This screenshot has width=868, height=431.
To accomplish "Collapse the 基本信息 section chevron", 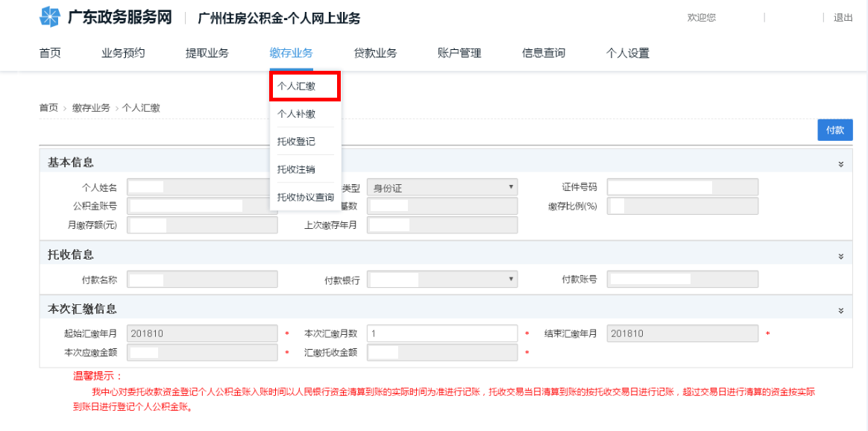I will point(840,164).
